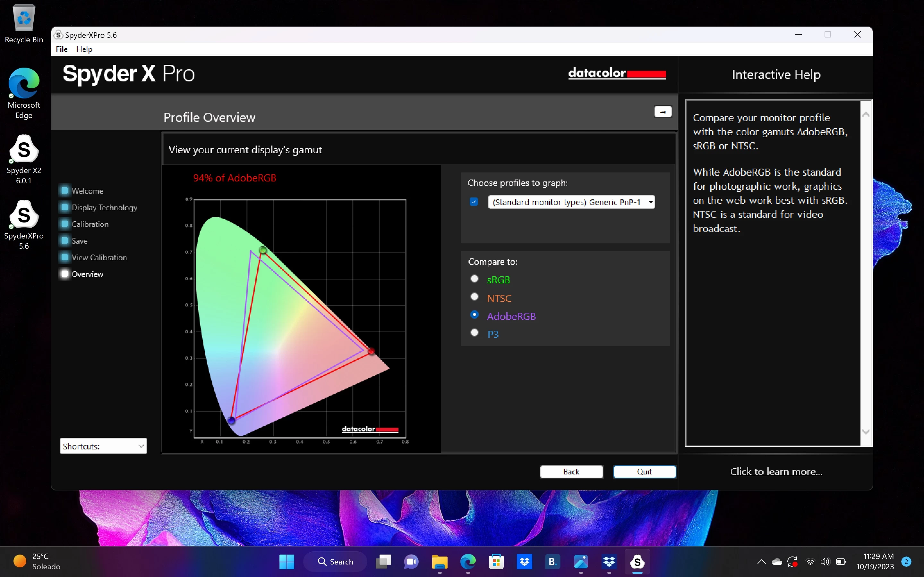Select the sRGB comparison radio button
924x577 pixels.
[475, 279]
